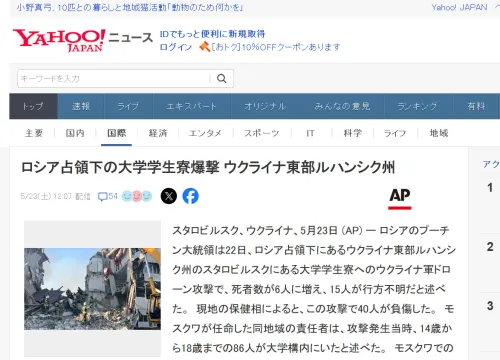Open the rubble building article photo
This screenshot has height=360, width=500.
point(92,289)
